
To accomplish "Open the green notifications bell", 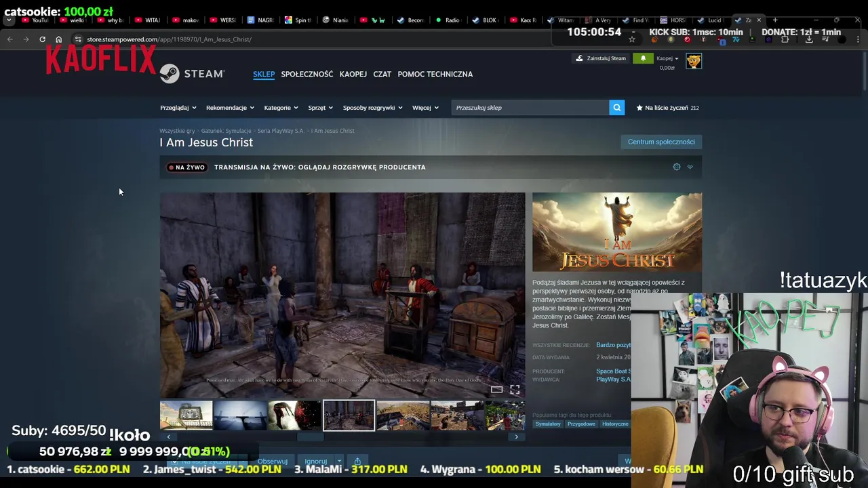I will [643, 58].
